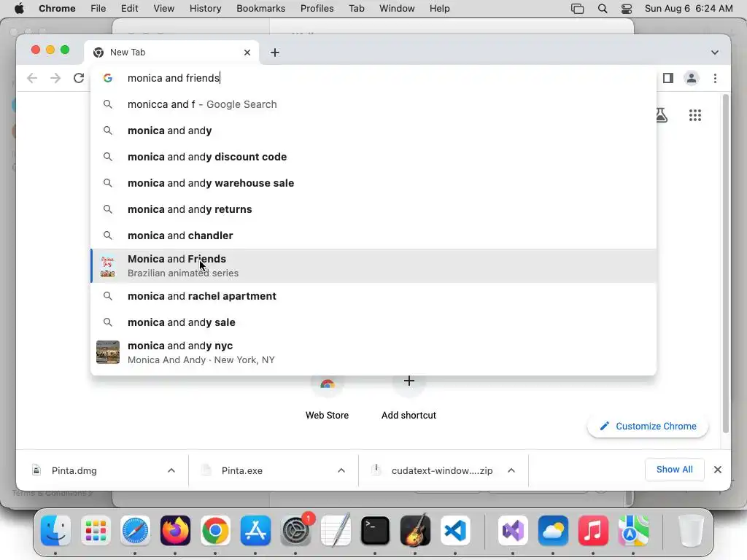Open the History menu

click(x=205, y=9)
